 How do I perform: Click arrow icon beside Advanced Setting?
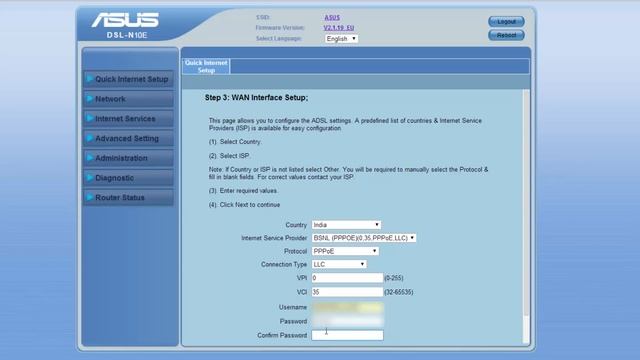coord(89,138)
